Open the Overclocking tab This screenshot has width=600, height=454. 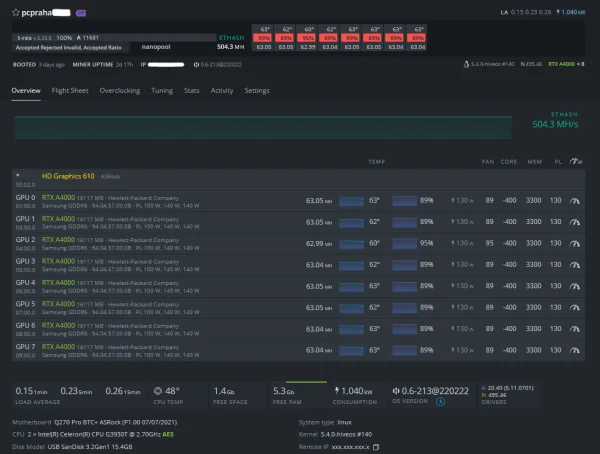[120, 91]
